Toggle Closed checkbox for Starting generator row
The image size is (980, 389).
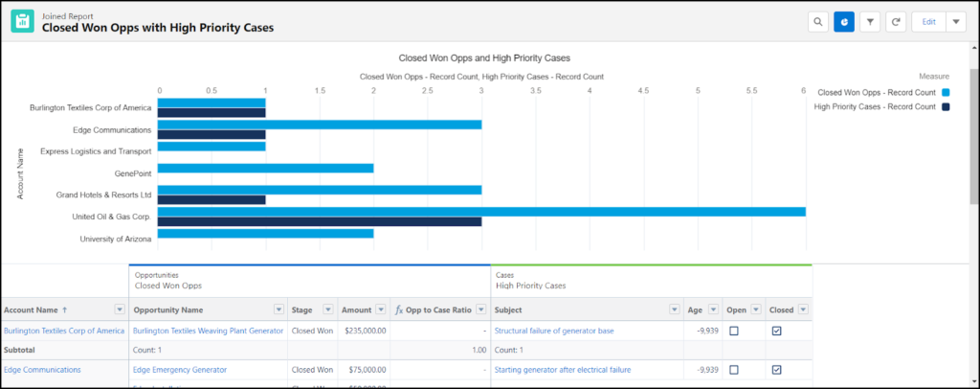(776, 370)
